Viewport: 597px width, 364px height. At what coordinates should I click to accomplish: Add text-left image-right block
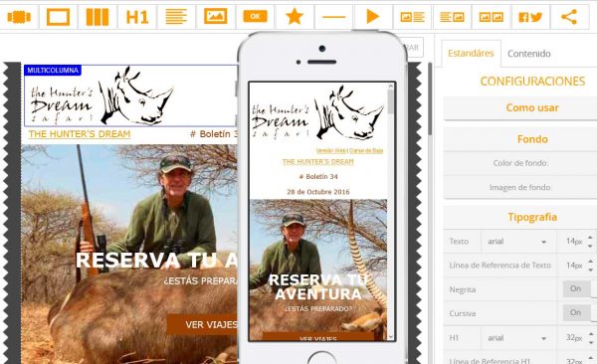pos(452,17)
